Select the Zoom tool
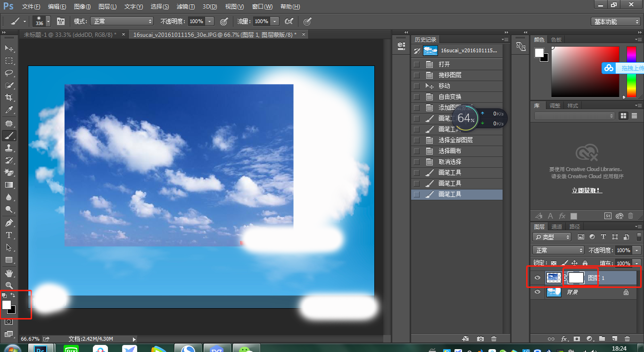 [9, 286]
